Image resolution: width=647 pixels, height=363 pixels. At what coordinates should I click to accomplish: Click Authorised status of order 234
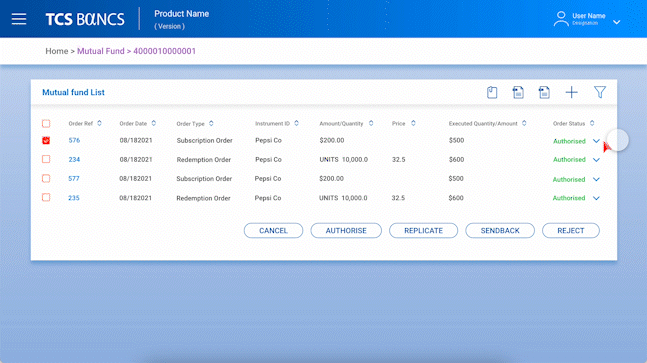(569, 160)
